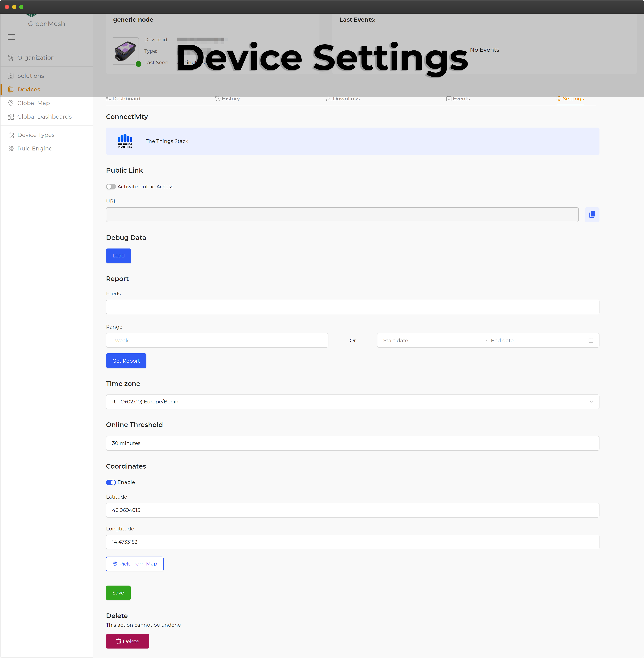Save the device settings
This screenshot has height=658, width=644.
pos(118,593)
